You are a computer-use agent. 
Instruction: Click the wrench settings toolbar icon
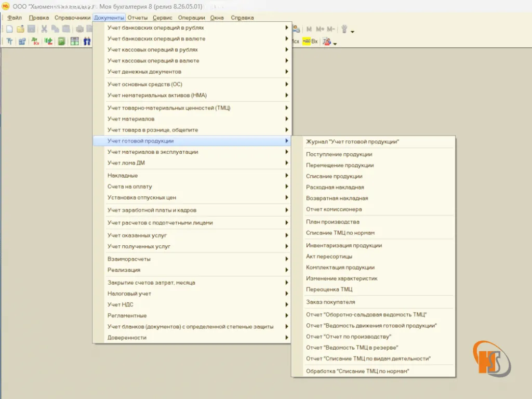coord(344,29)
